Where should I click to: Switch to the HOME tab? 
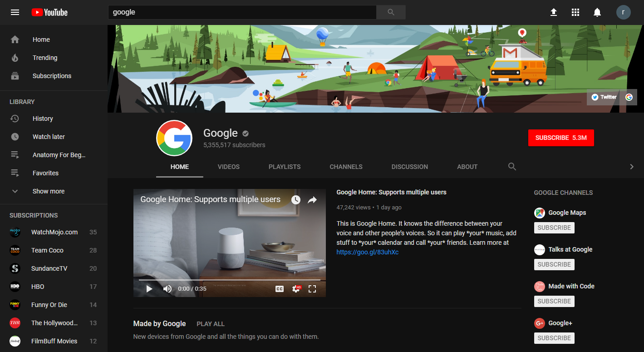pos(180,167)
